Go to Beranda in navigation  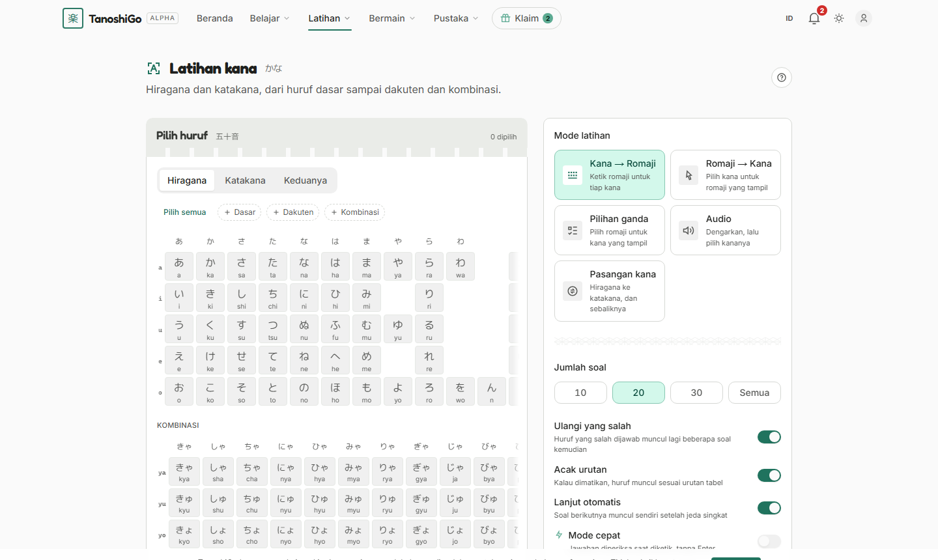215,18
